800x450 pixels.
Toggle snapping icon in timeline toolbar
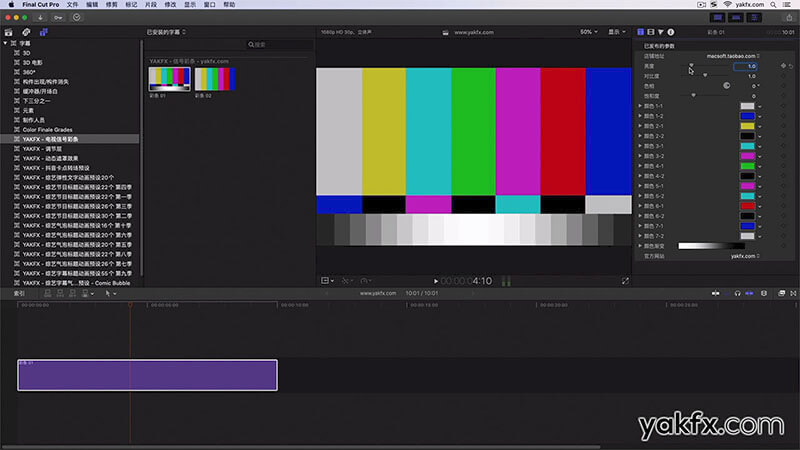pos(749,293)
